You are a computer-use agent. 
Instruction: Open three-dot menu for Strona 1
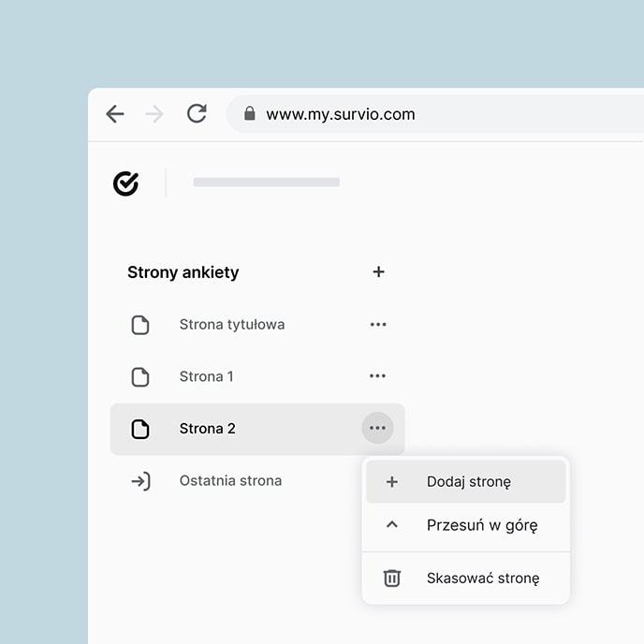377,376
